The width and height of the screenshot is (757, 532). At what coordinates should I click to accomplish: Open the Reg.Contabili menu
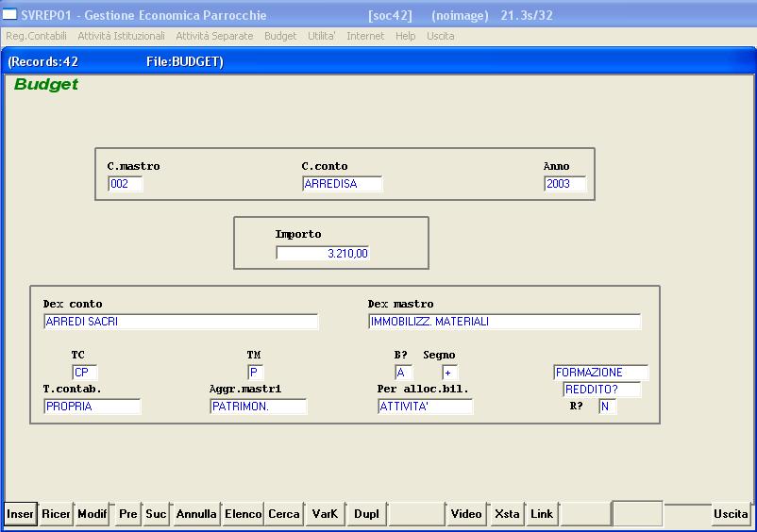36,36
